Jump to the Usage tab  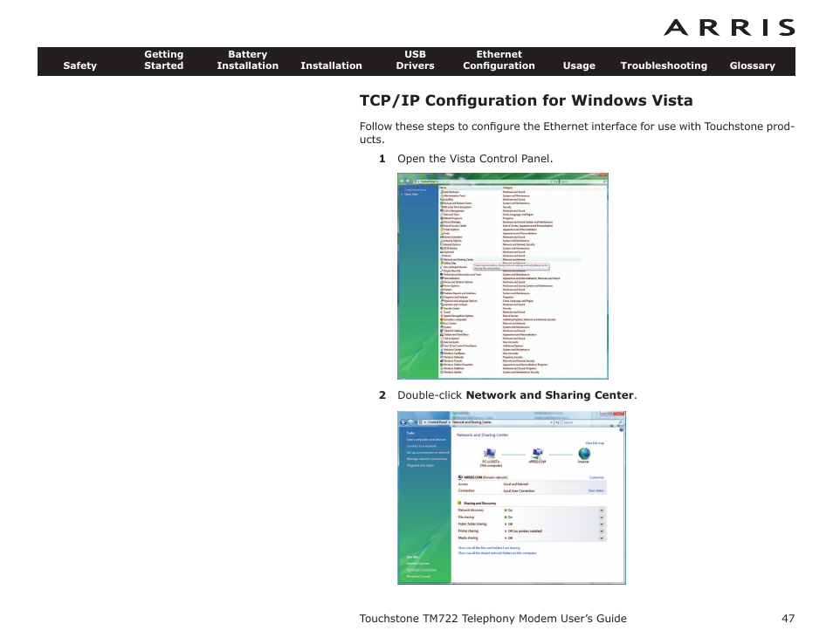click(579, 65)
